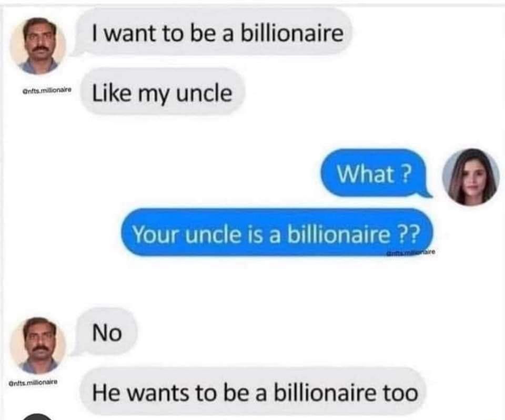The height and width of the screenshot is (420, 505).
Task: Open the @nfts.millionaire tag under the top avatar
Action: pos(47,90)
